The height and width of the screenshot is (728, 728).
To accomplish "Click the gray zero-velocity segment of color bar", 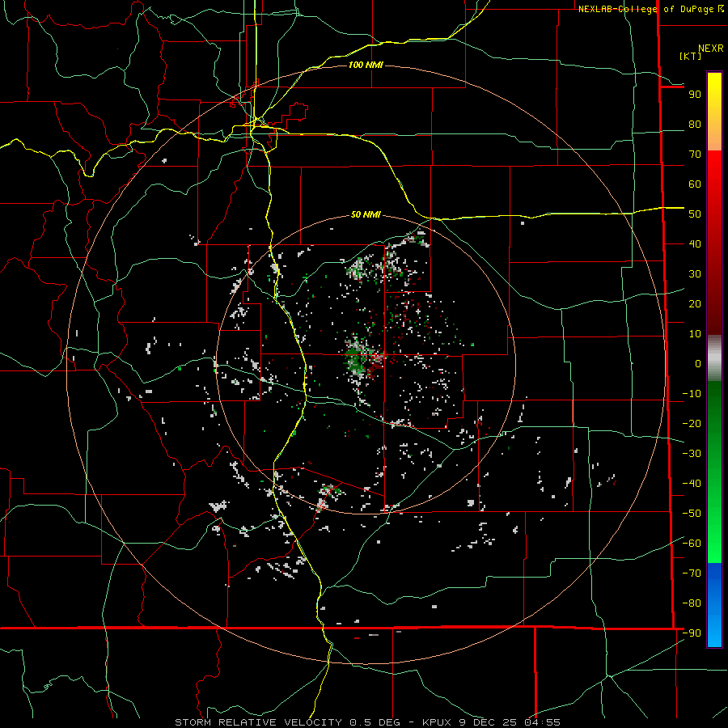I will [x=714, y=358].
